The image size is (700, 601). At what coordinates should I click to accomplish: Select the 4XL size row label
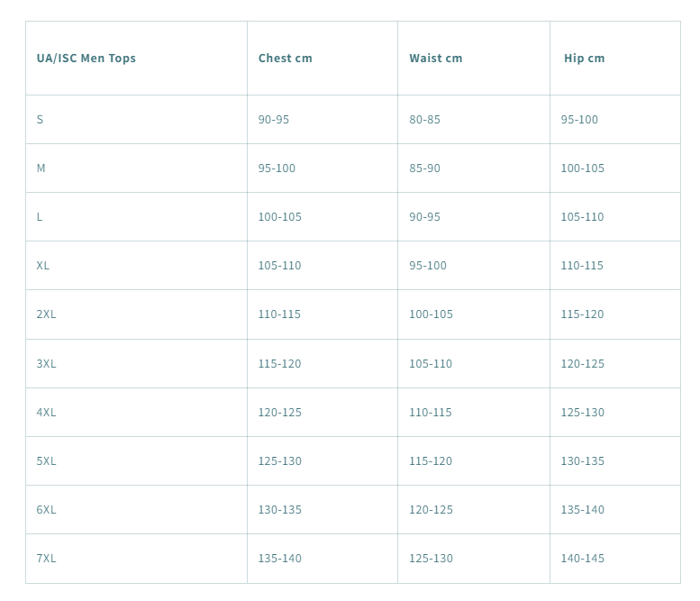(46, 413)
